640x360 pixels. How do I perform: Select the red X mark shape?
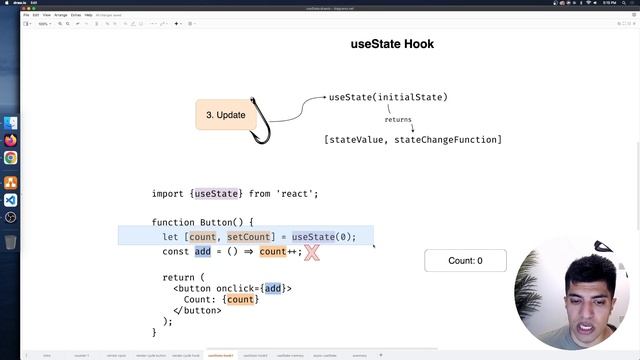click(x=312, y=253)
